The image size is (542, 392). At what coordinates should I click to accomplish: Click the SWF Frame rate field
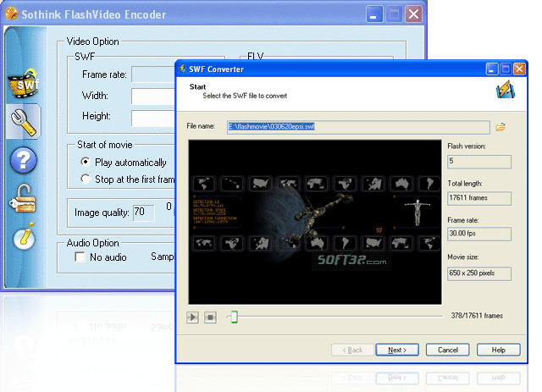point(153,75)
